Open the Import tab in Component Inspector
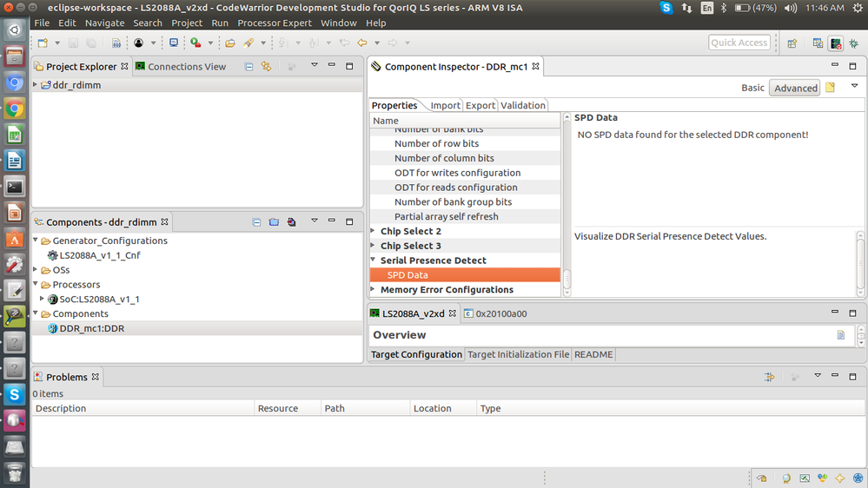This screenshot has height=488, width=868. pyautogui.click(x=445, y=105)
